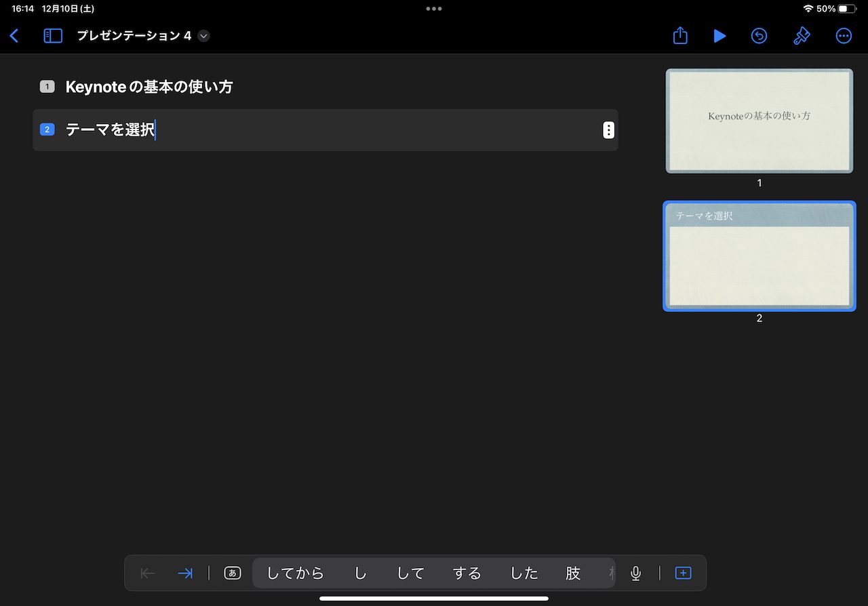Viewport: 868px width, 606px height.
Task: Switch the input mode with the あ key icon
Action: point(233,573)
